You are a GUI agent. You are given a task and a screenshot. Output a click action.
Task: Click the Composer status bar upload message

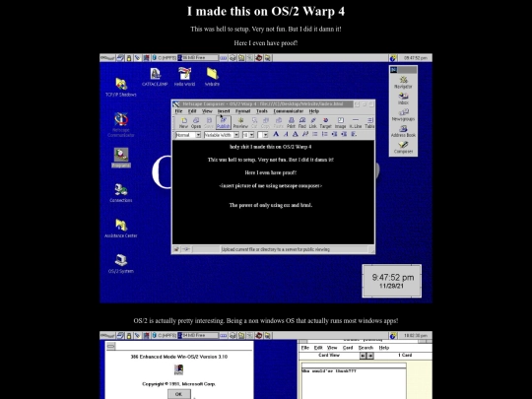pyautogui.click(x=276, y=249)
